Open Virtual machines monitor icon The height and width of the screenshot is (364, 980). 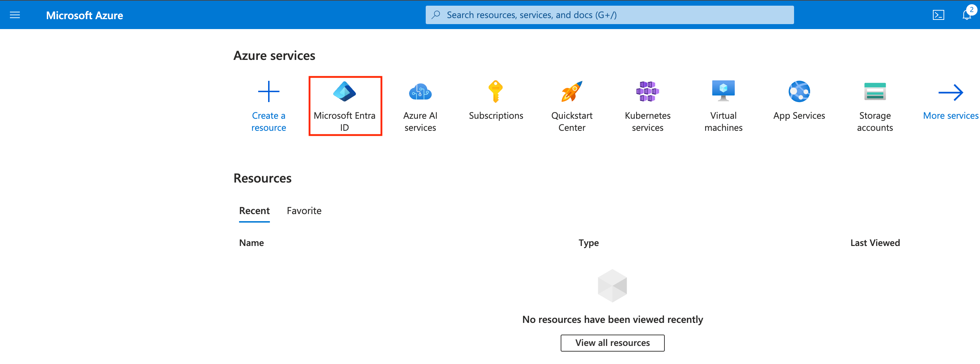(723, 91)
